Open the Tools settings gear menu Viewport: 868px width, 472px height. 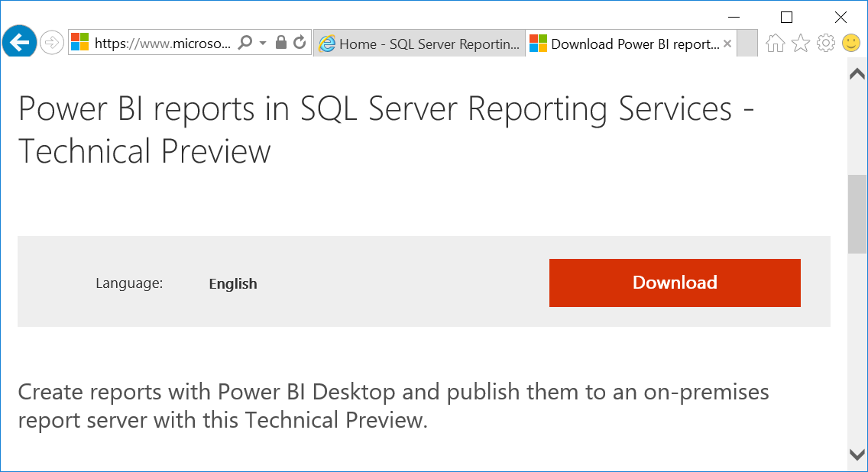coord(825,44)
